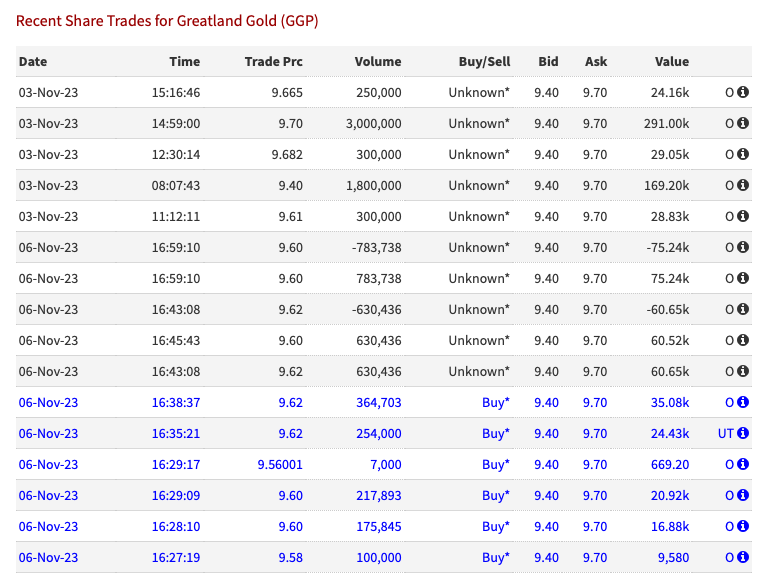The width and height of the screenshot is (769, 576).
Task: Click the Buy/Sell column header
Action: 484,61
